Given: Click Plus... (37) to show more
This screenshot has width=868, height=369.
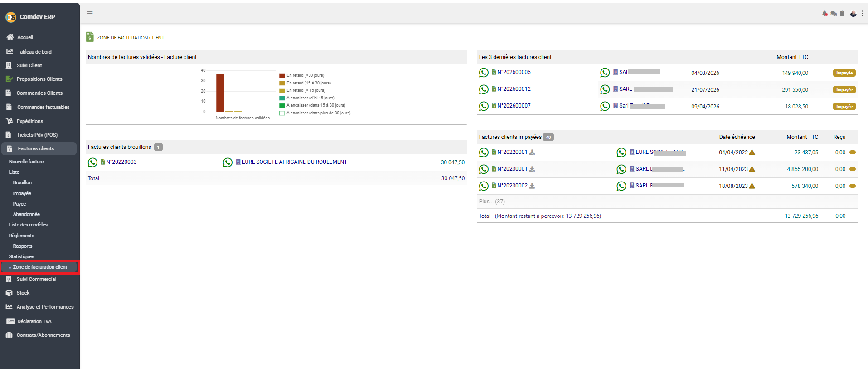Looking at the screenshot, I should pos(492,202).
